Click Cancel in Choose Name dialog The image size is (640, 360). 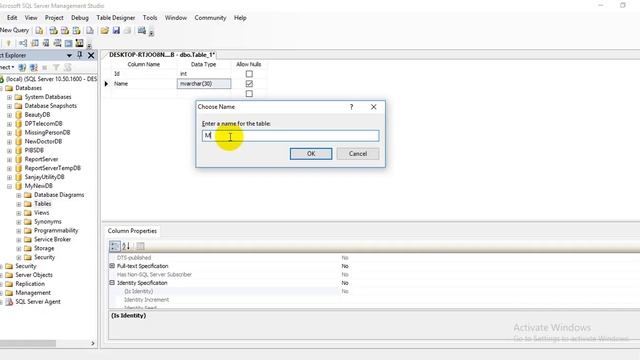coord(358,154)
